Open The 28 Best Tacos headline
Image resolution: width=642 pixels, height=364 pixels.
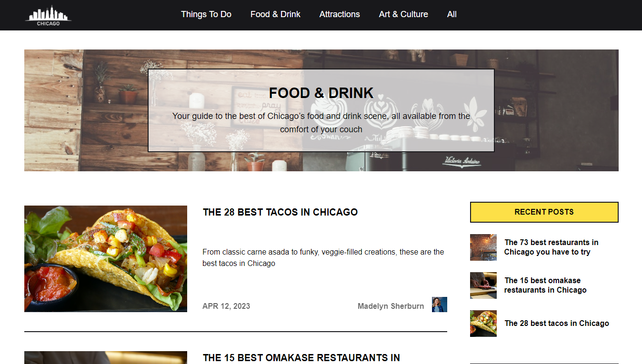pos(280,212)
